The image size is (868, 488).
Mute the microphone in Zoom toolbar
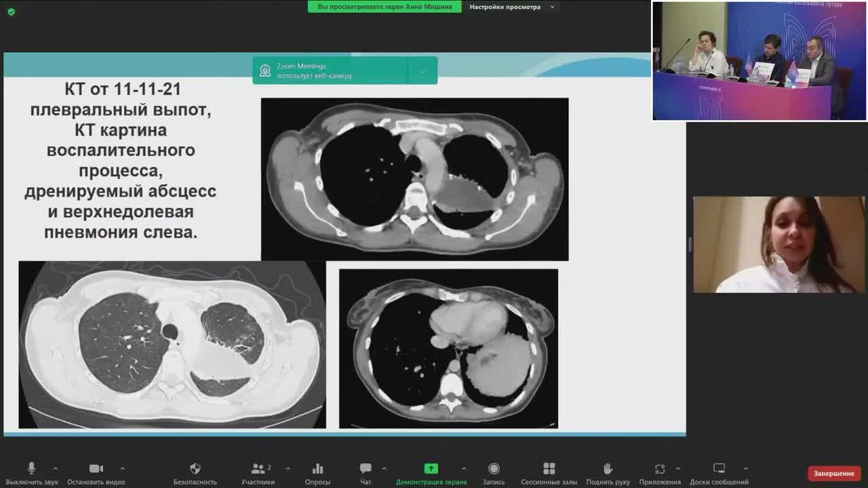[31, 469]
